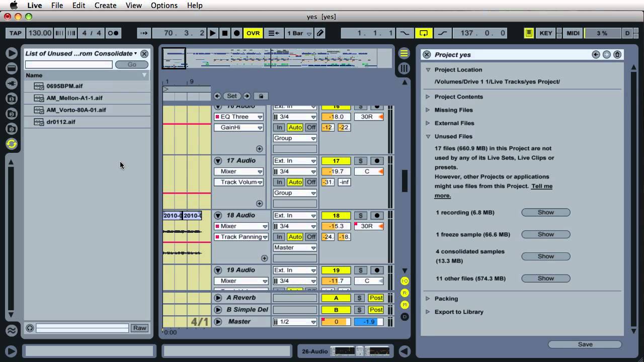Image resolution: width=644 pixels, height=362 pixels.
Task: Open the Live Device Browser icon
Action: click(x=11, y=68)
